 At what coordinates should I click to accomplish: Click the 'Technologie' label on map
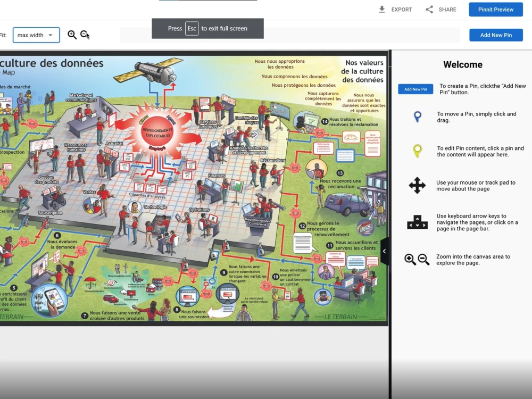click(x=155, y=207)
